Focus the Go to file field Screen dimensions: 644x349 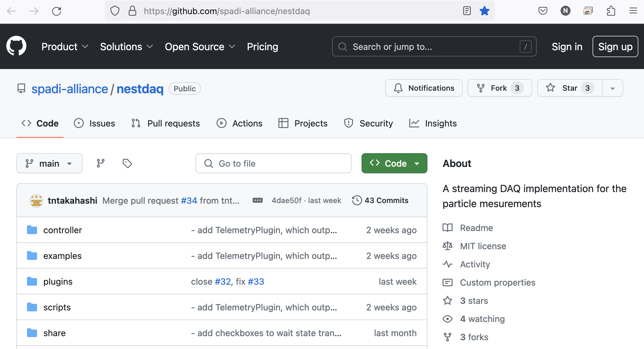tap(273, 163)
